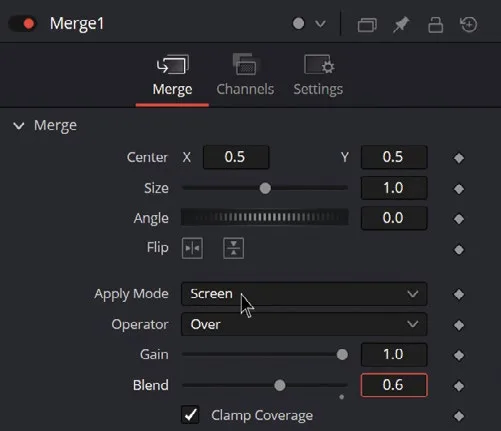Screen dimensions: 501x431
Task: Open the Settings tab
Action: (x=318, y=75)
